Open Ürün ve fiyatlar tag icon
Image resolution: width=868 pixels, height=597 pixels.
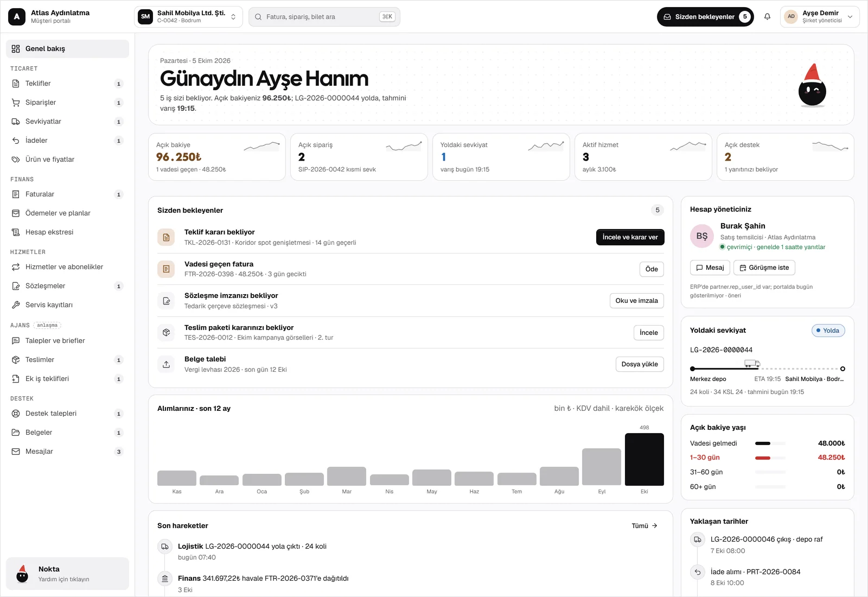[x=16, y=160]
